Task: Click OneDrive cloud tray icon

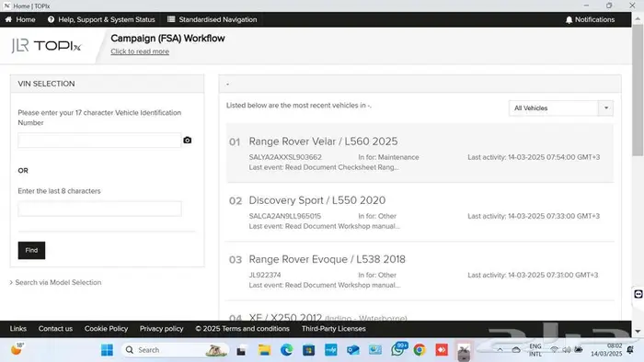Action: point(516,350)
